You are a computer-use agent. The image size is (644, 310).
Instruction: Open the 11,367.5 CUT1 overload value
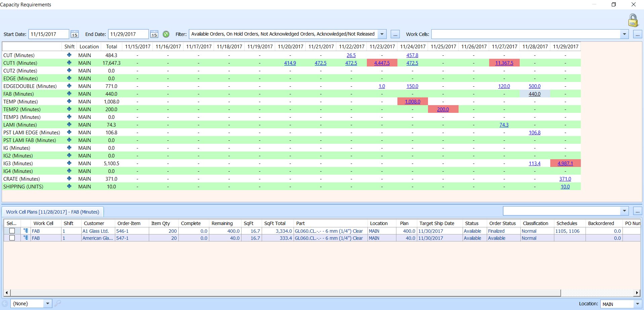[x=504, y=63]
